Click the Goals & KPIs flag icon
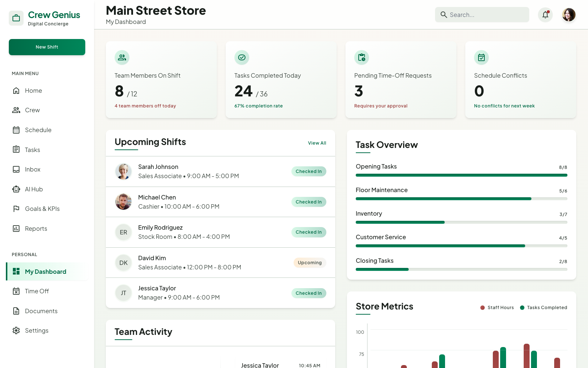This screenshot has height=368, width=588. pyautogui.click(x=16, y=209)
